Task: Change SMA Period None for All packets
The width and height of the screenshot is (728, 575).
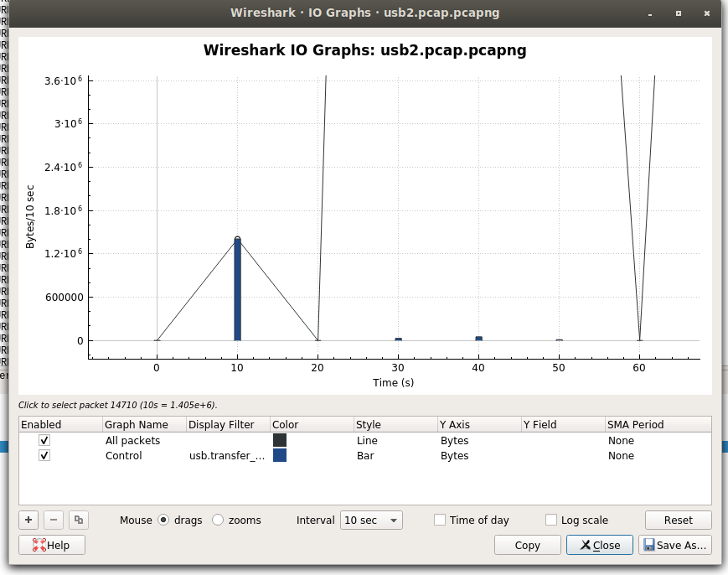Action: [x=621, y=440]
